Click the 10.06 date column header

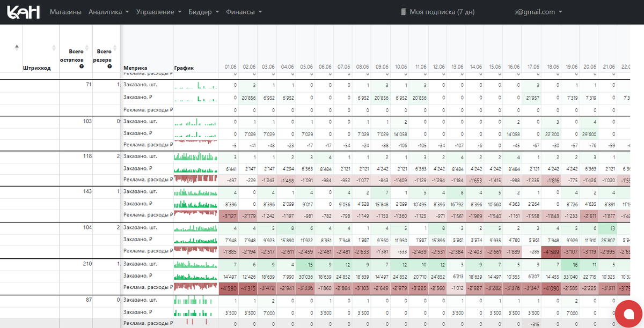pyautogui.click(x=400, y=67)
